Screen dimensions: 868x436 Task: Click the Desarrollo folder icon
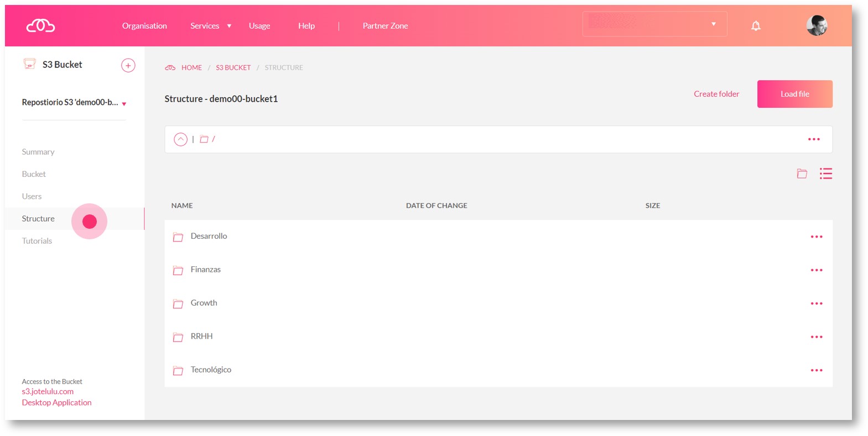(178, 237)
